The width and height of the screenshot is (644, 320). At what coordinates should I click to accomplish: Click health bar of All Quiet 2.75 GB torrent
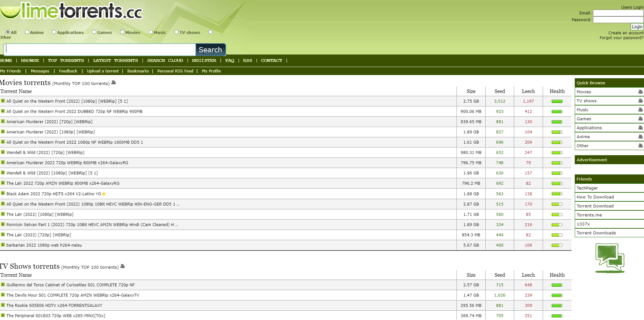(x=557, y=101)
